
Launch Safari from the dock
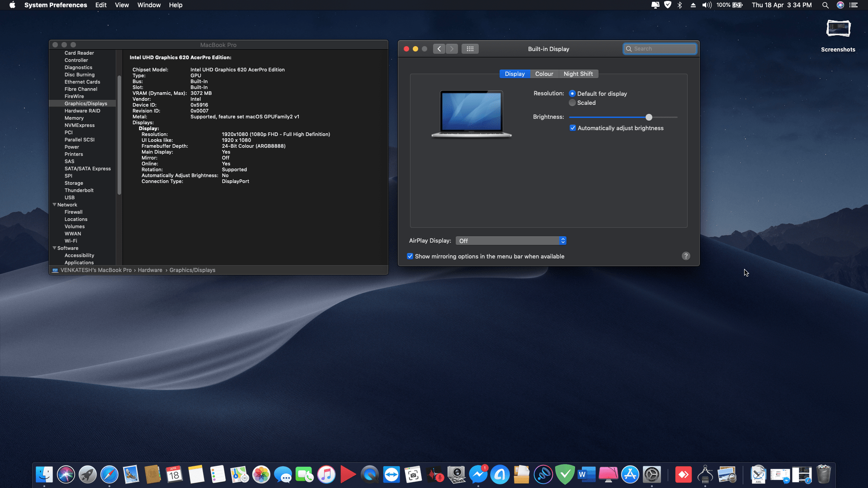tap(109, 475)
